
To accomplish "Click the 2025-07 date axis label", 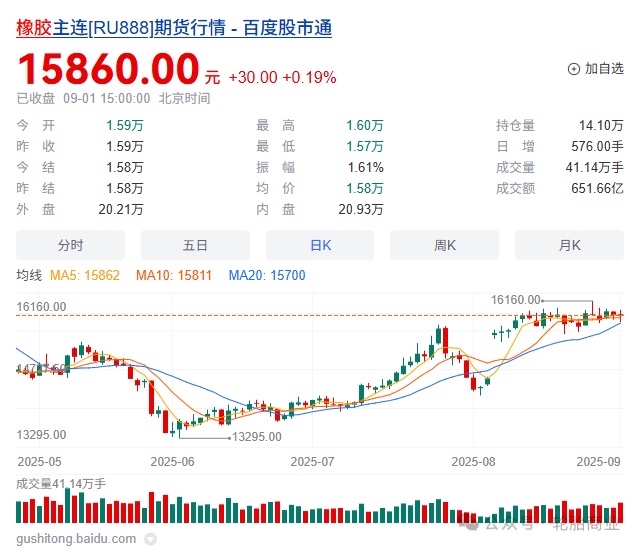I will click(x=312, y=462).
